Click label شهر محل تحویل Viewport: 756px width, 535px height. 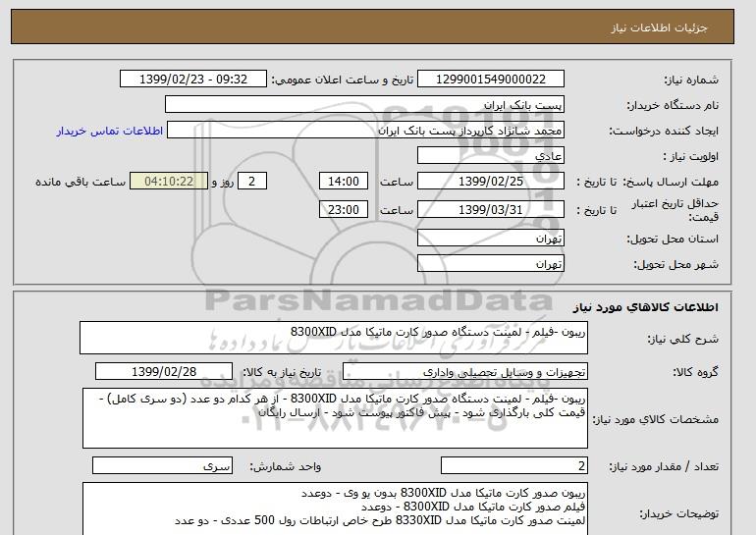coord(675,264)
